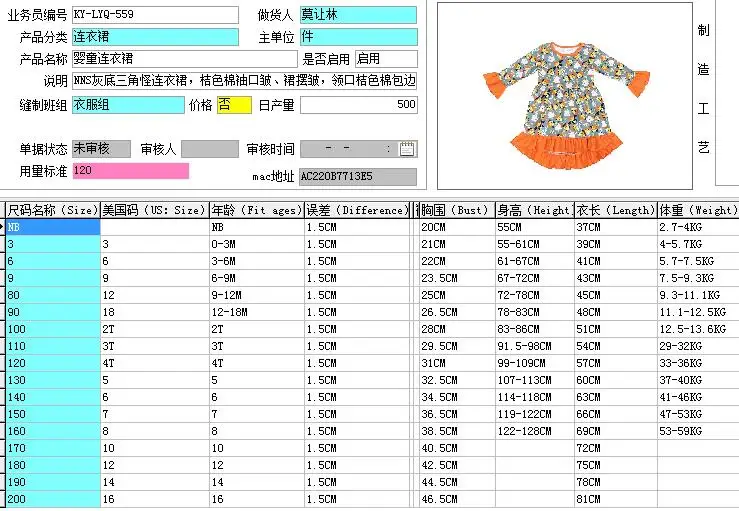The width and height of the screenshot is (739, 511).
Task: Select the highlighted NB size cell
Action: pos(53,227)
